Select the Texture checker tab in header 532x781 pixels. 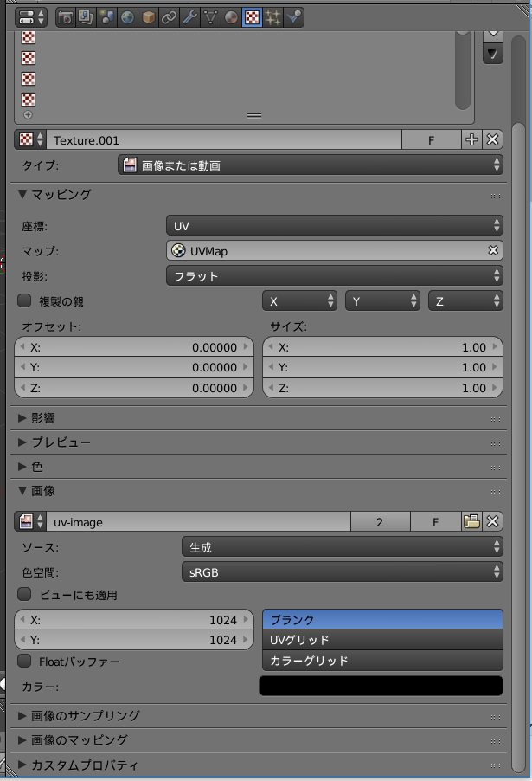[252, 17]
